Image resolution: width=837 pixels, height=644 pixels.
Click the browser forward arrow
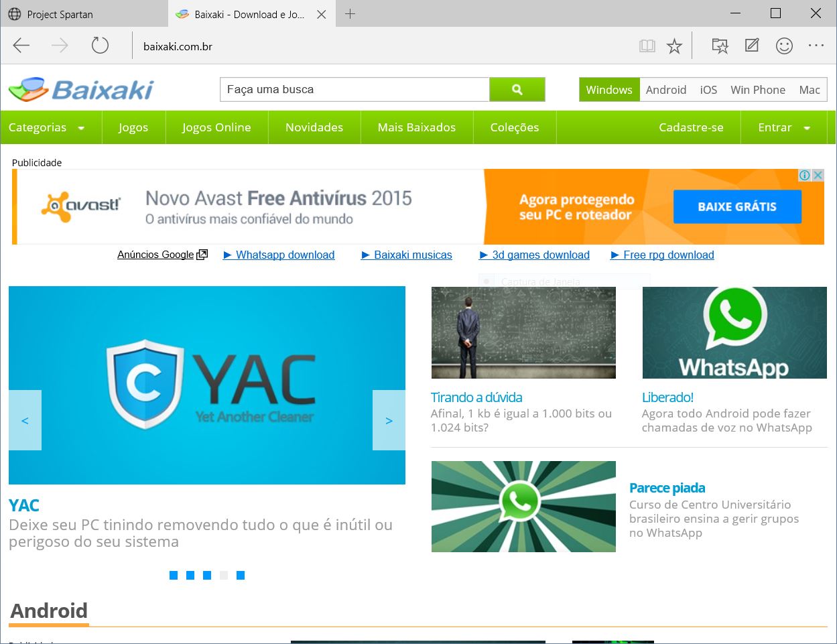(x=60, y=46)
